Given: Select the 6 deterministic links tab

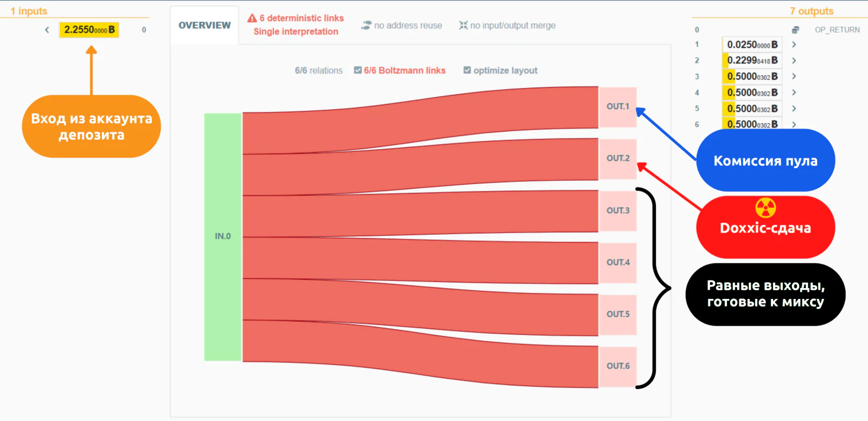Looking at the screenshot, I should [296, 25].
